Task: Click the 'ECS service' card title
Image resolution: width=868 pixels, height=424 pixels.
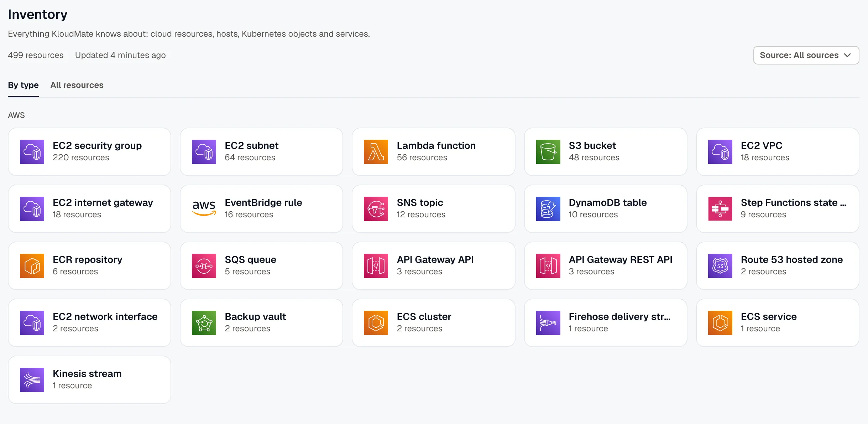Action: (769, 316)
